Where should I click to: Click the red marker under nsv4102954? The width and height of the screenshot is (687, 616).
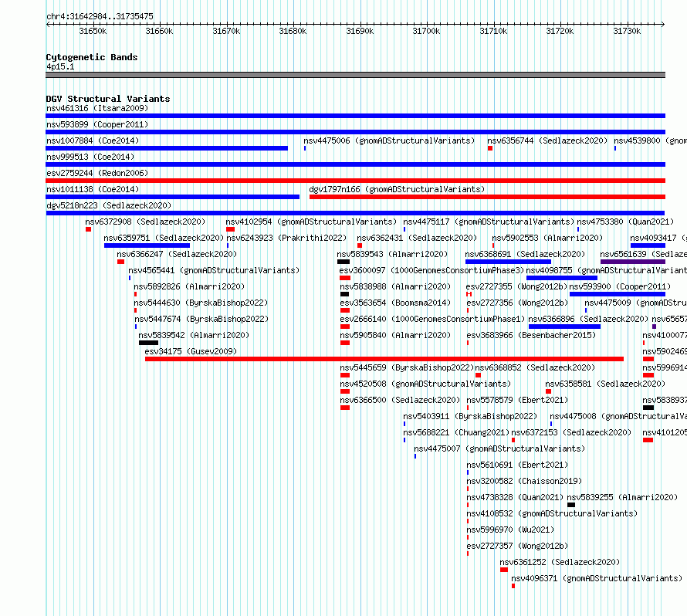click(x=230, y=229)
